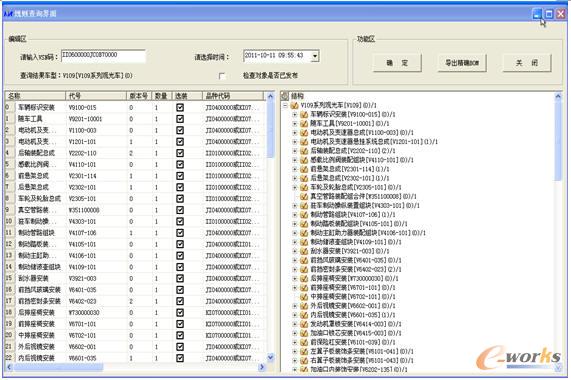Click the 数量 column header
This screenshot has width=571, height=380.
tap(162, 96)
